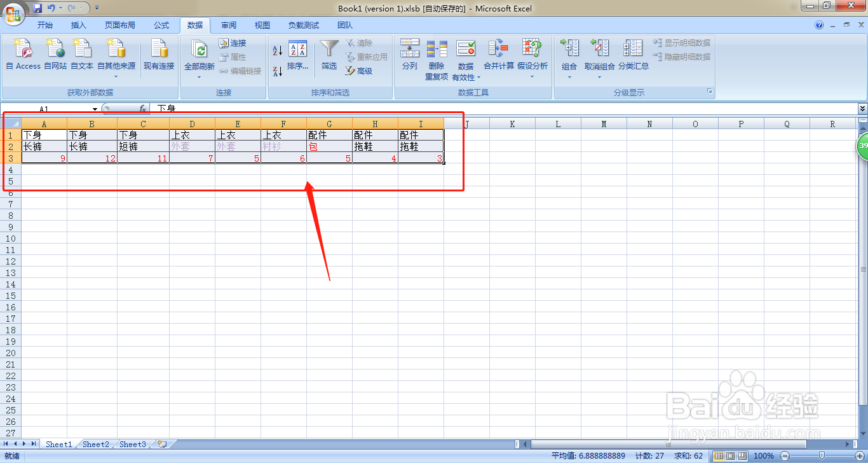The image size is (868, 463).
Task: Select cell C2 containing 短裤
Action: pos(143,146)
